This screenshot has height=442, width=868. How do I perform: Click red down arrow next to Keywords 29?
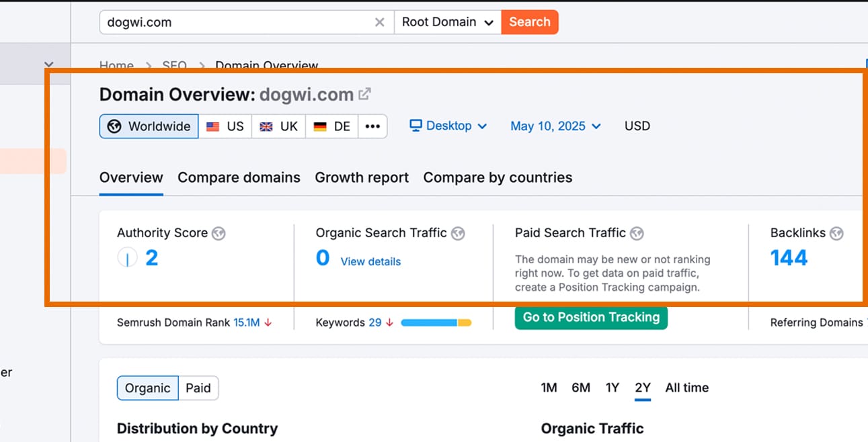click(x=389, y=322)
